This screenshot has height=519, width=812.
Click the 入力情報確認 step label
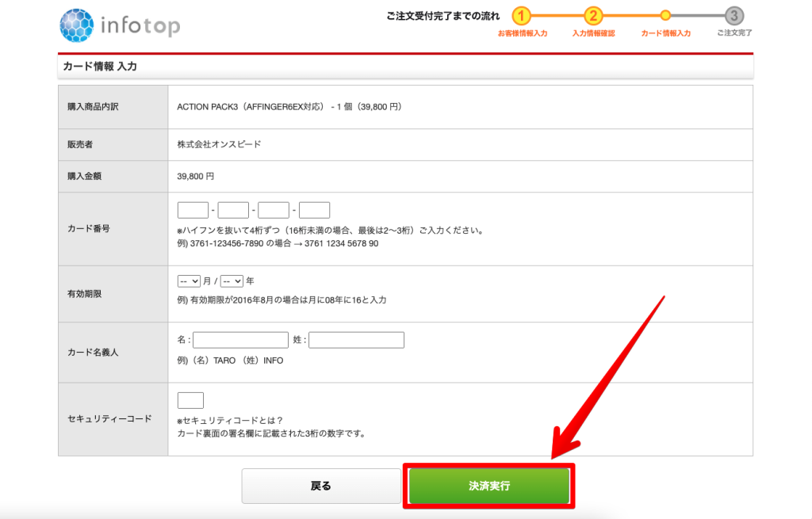[x=594, y=33]
